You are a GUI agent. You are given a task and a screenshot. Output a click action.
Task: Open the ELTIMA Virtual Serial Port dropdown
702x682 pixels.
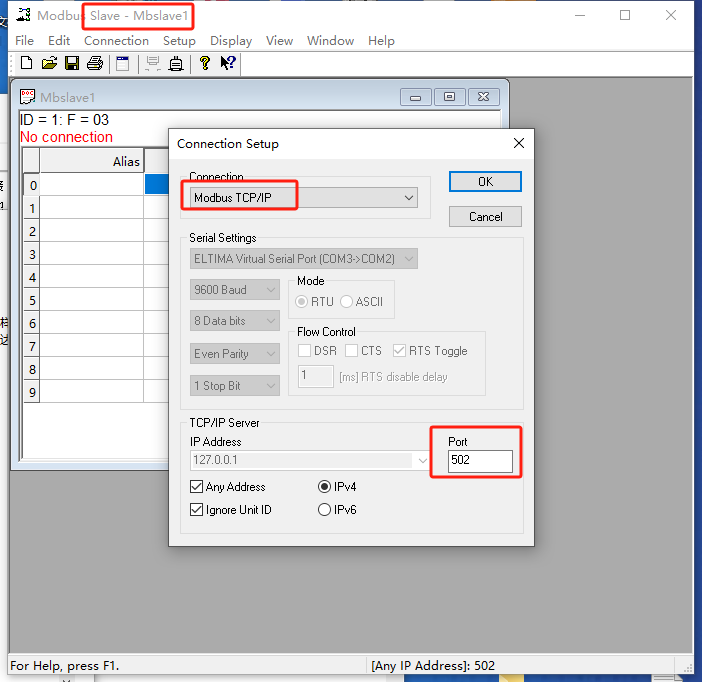[x=304, y=259]
